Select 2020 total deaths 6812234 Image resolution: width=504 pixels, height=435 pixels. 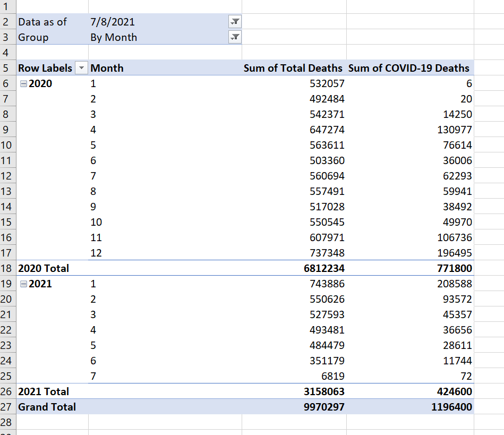pyautogui.click(x=294, y=268)
